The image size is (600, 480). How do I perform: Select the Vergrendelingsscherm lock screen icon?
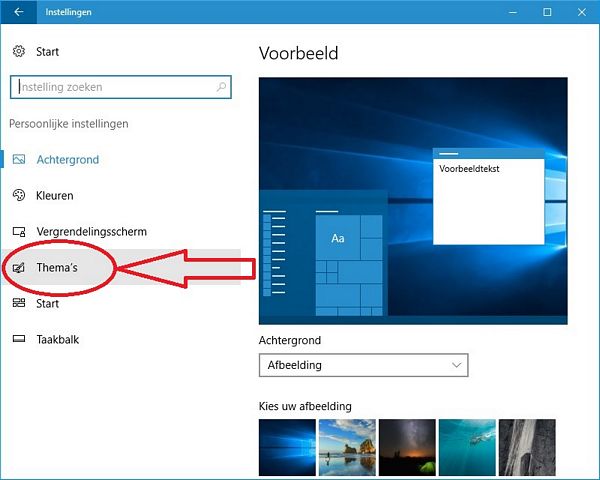pyautogui.click(x=19, y=231)
